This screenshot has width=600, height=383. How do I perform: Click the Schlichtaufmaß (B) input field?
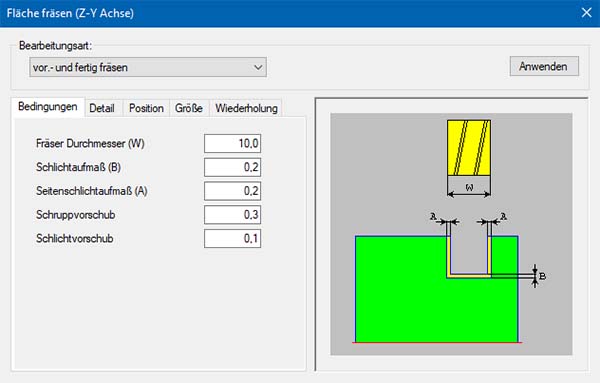pyautogui.click(x=232, y=167)
